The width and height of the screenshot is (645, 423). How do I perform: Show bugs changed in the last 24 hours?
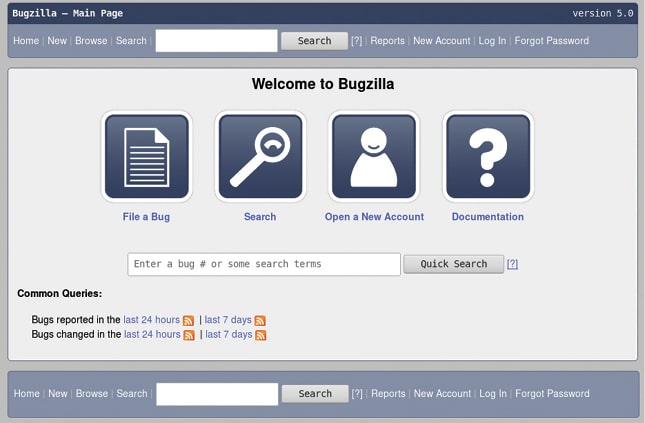pyautogui.click(x=152, y=335)
